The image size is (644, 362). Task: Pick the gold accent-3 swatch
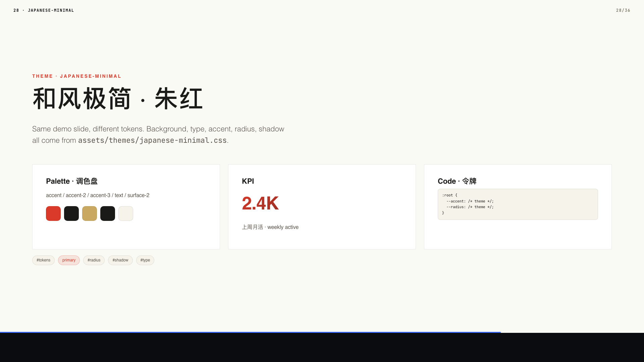coord(90,214)
